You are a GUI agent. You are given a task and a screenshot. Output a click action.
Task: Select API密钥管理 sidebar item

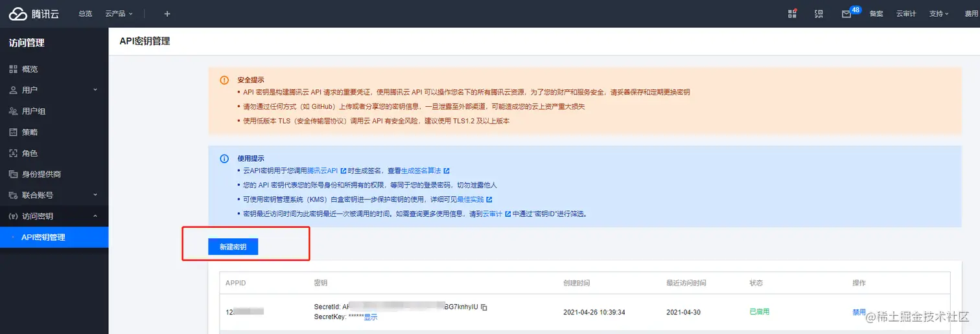point(54,237)
